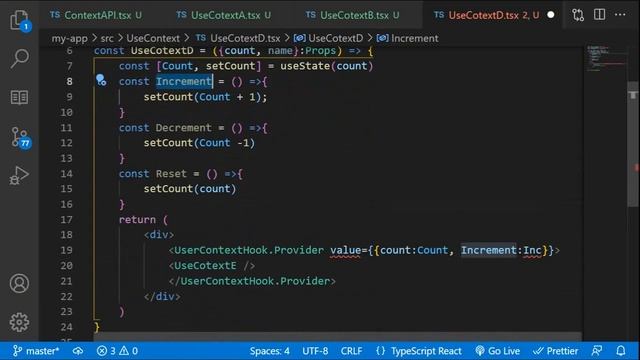Open Problems panel via errors and warnings count

click(x=118, y=351)
